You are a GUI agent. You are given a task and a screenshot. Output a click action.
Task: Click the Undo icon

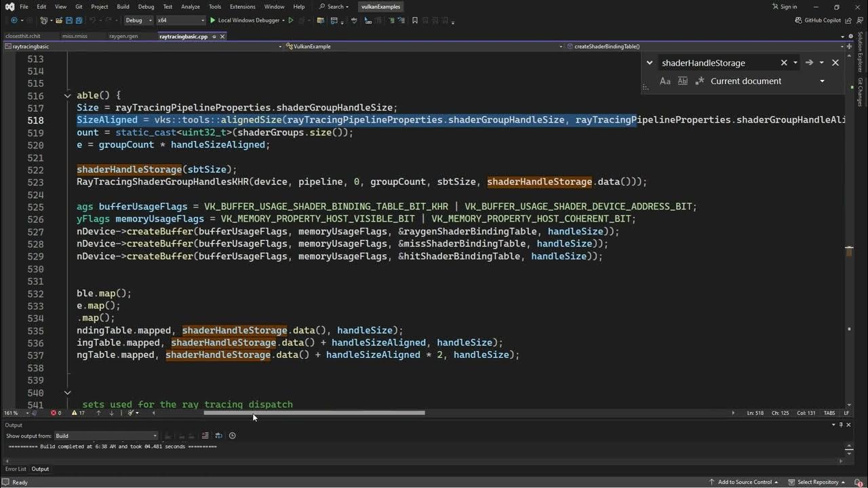(94, 20)
